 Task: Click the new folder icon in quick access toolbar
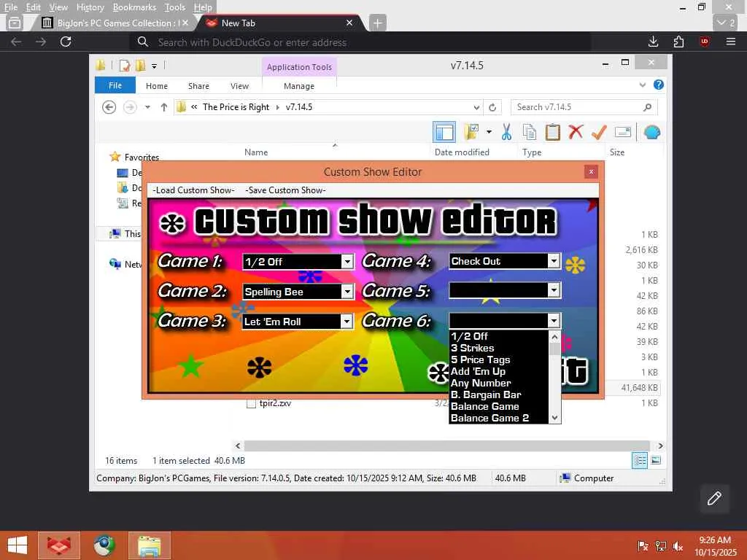(140, 66)
